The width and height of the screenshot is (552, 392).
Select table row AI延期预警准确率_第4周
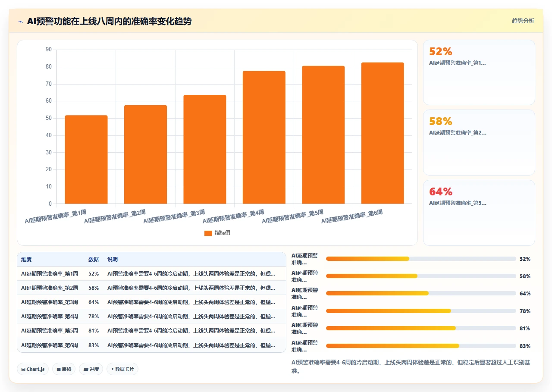151,316
